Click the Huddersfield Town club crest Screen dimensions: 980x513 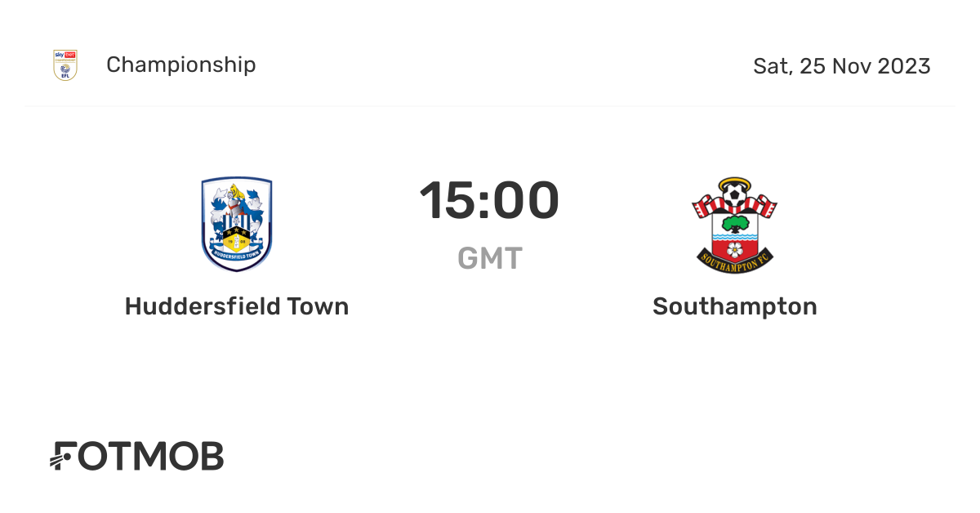pyautogui.click(x=237, y=225)
